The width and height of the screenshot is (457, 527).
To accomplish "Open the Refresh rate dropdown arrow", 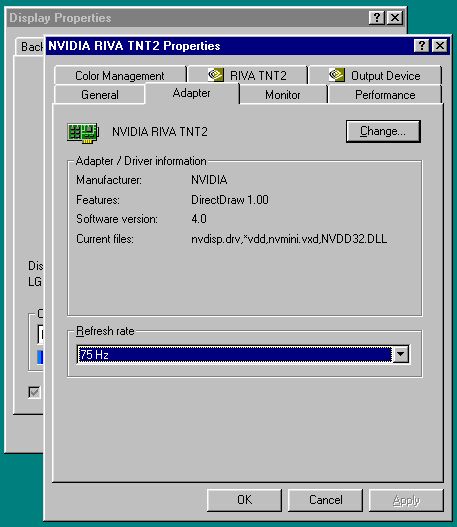I will click(x=401, y=354).
